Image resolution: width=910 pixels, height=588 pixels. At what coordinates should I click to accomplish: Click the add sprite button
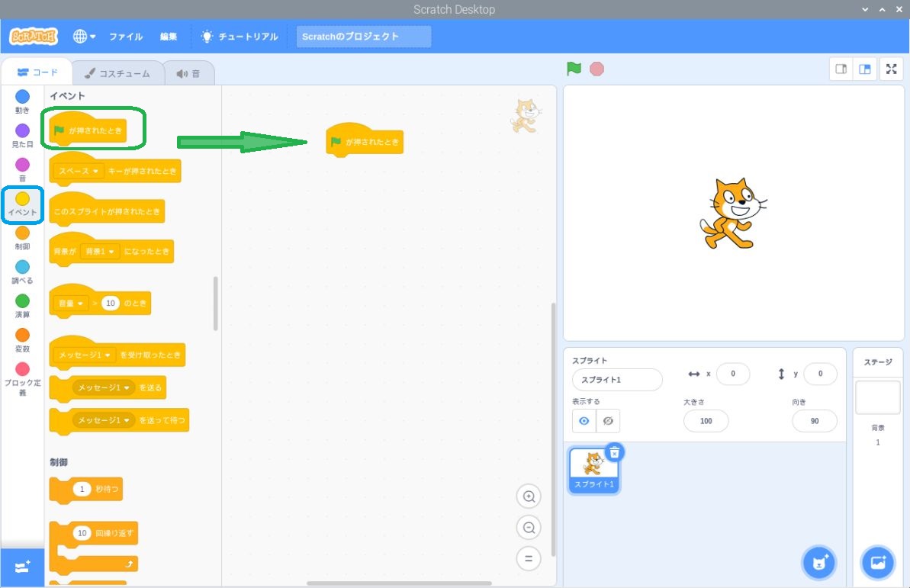tap(818, 562)
